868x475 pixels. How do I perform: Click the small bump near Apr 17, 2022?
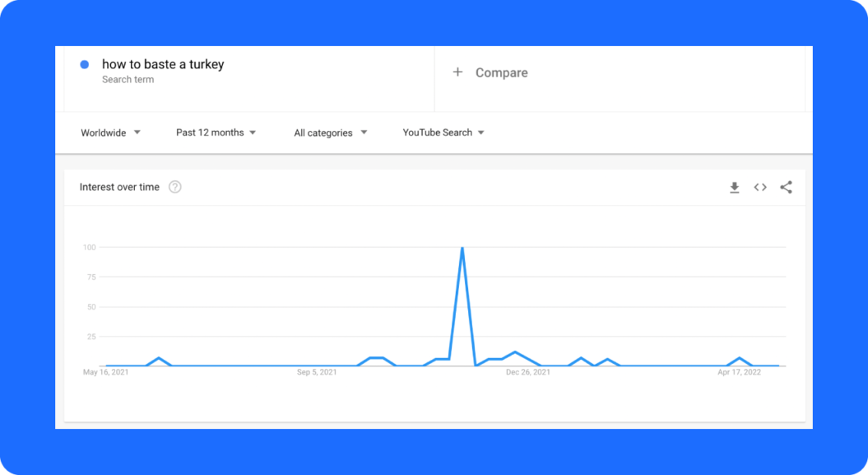point(739,358)
